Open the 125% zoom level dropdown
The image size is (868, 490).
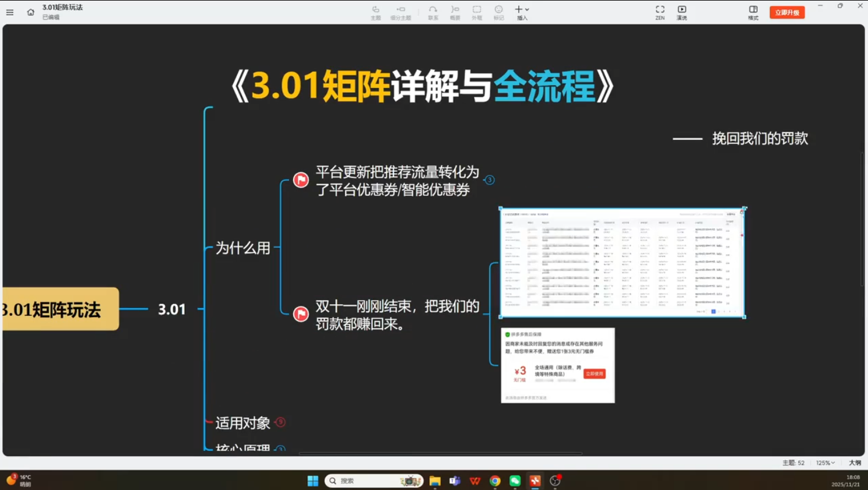pyautogui.click(x=825, y=463)
